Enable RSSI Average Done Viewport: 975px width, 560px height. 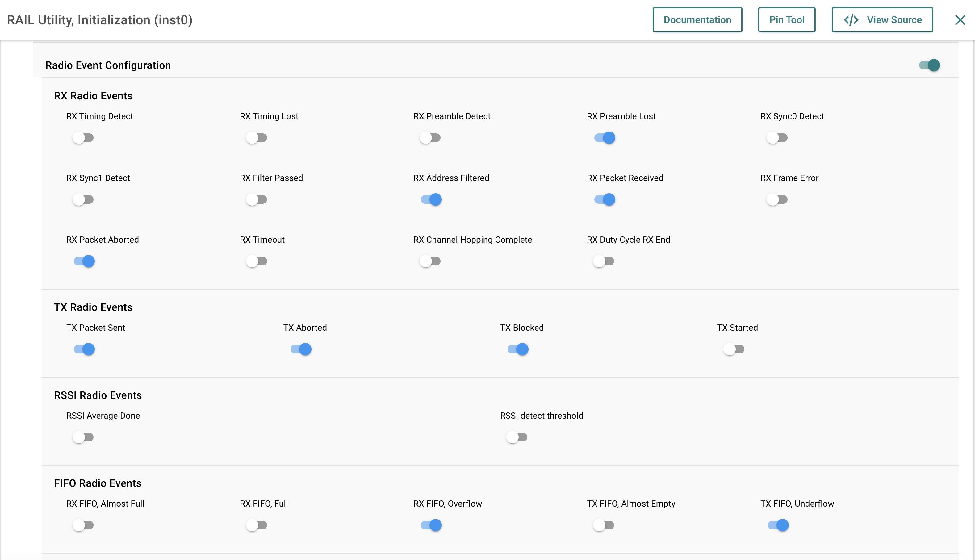coord(83,437)
